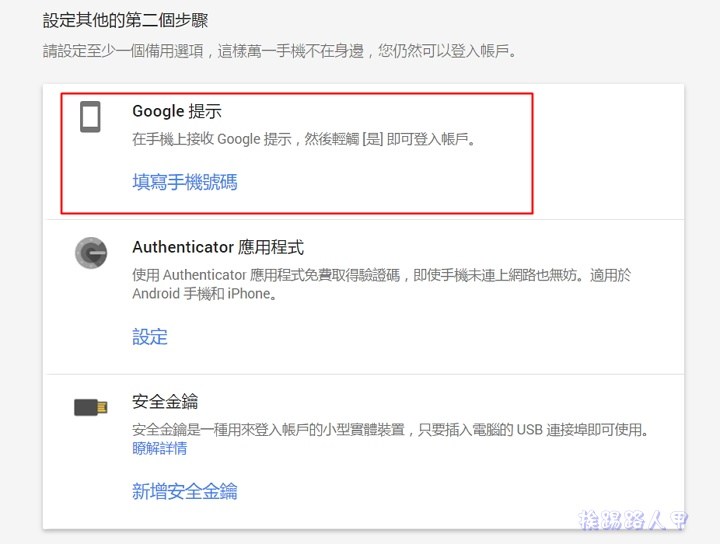Select the 安全金鑰 heading
This screenshot has height=544, width=720.
(x=165, y=402)
